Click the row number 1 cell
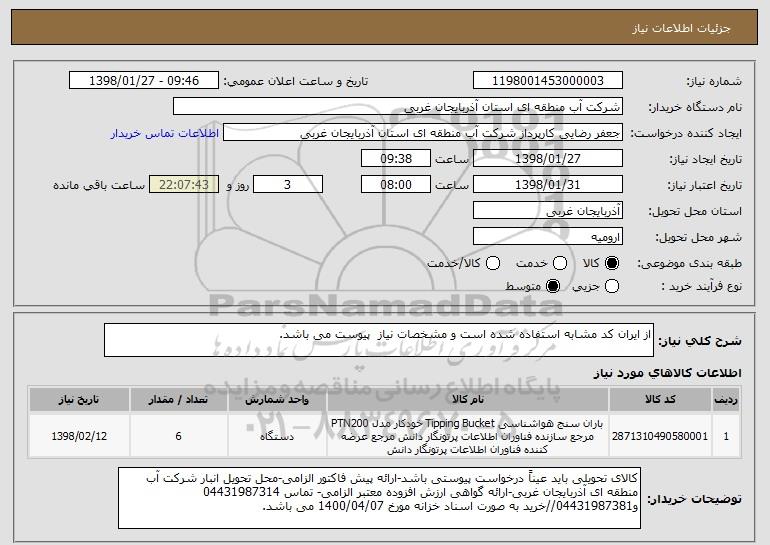 click(x=726, y=436)
